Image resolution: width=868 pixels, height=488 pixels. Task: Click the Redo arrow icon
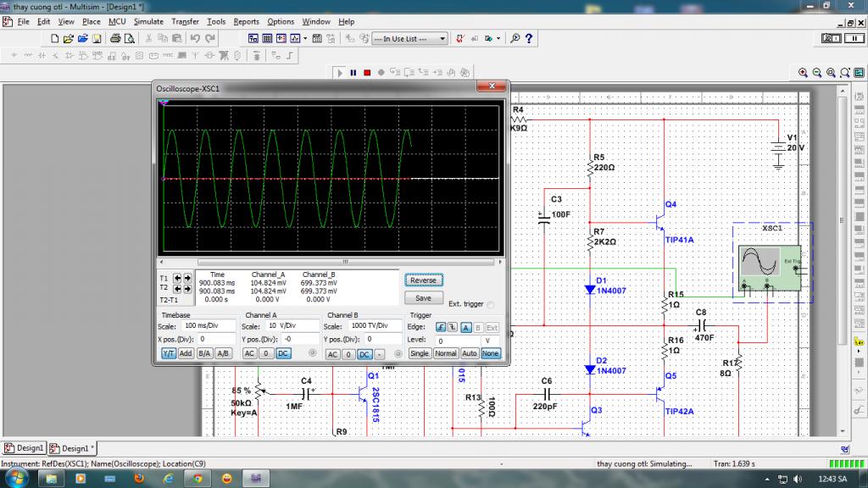(210, 39)
